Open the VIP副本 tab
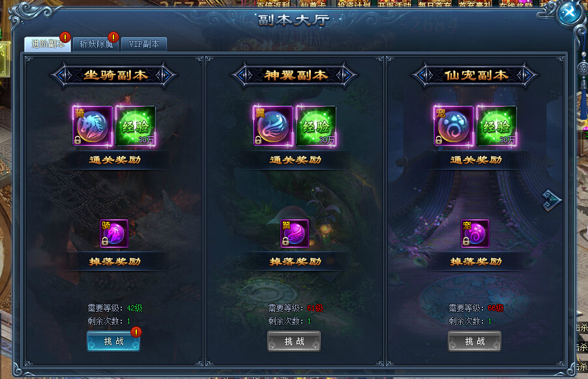 point(144,44)
